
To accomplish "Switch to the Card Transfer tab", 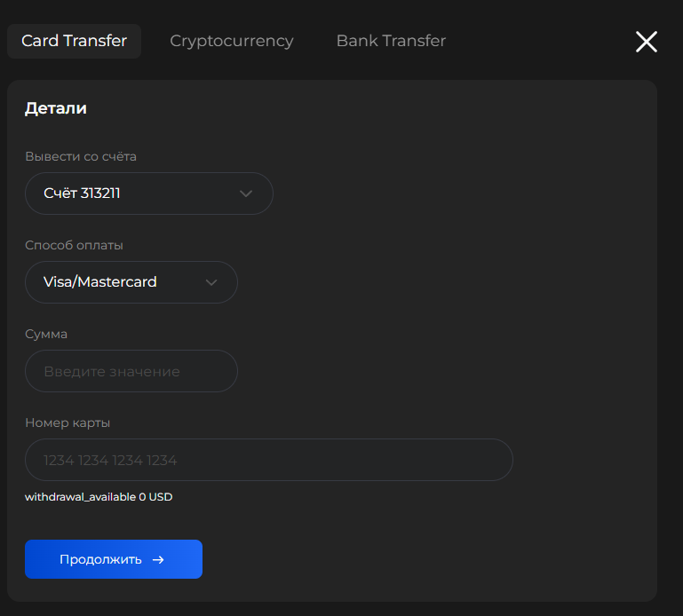I will 74,41.
